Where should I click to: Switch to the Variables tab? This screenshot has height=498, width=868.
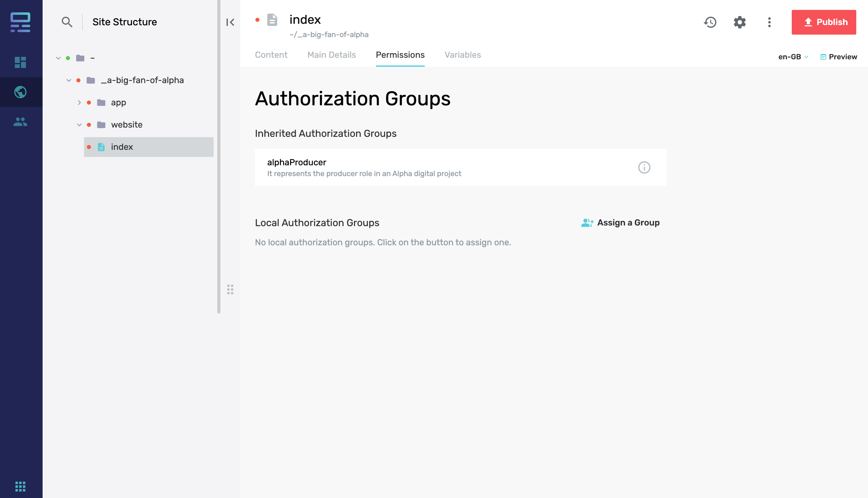point(463,55)
